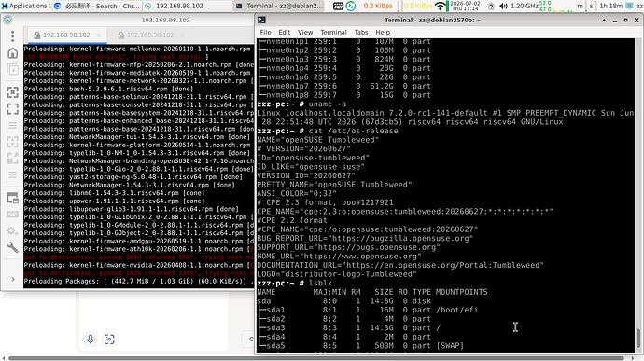This screenshot has height=361, width=644.
Task: Open the Terminal menu in menu bar
Action: coord(333,32)
